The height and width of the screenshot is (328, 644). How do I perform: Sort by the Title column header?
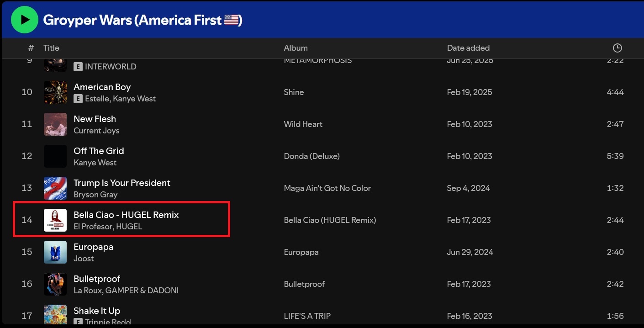click(51, 48)
